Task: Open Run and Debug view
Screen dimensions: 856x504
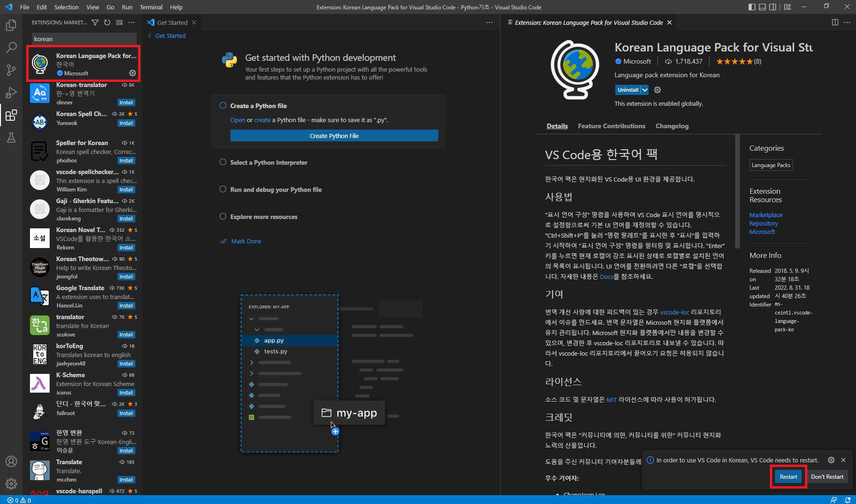Action: tap(11, 93)
